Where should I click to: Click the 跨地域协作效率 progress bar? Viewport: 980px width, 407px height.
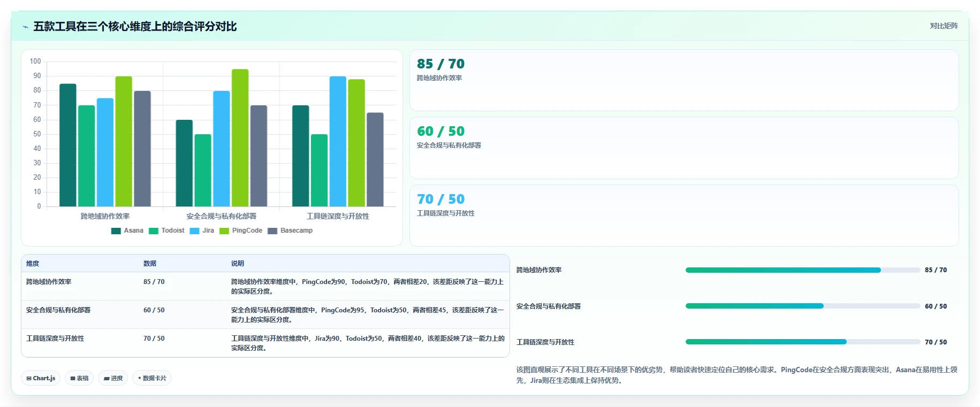(x=803, y=270)
